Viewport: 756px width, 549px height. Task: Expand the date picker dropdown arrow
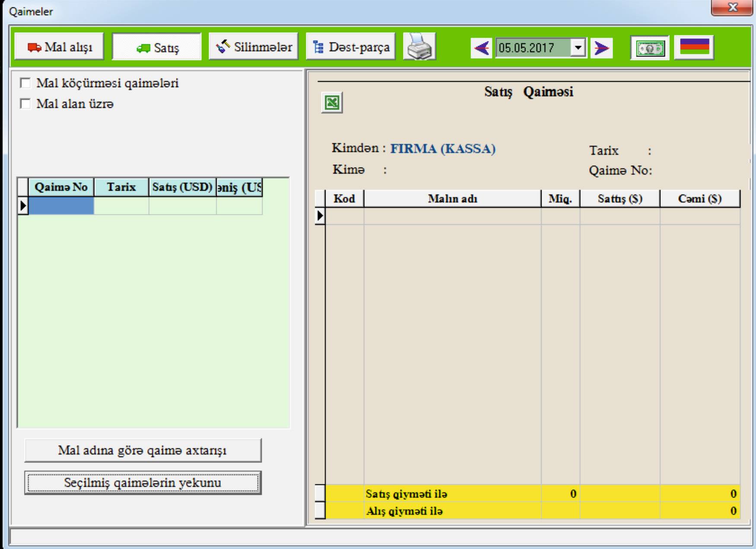[x=578, y=48]
